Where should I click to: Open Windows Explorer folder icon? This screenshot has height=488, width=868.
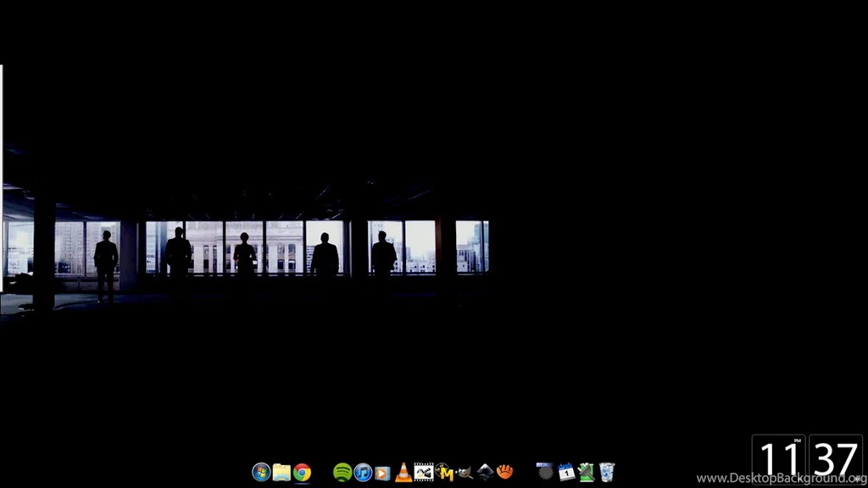[x=281, y=472]
